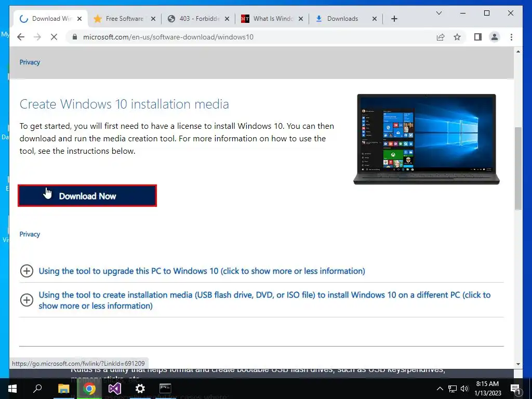
Task: Show hidden system tray icons
Action: 440,389
